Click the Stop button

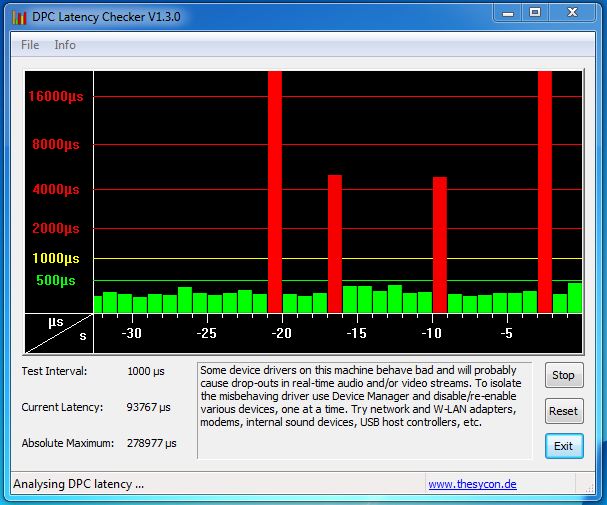click(564, 375)
